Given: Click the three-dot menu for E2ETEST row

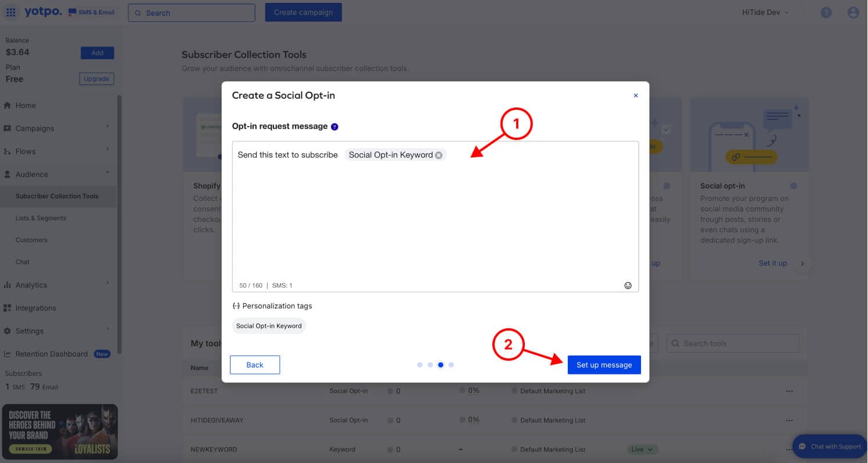Looking at the screenshot, I should pos(789,391).
